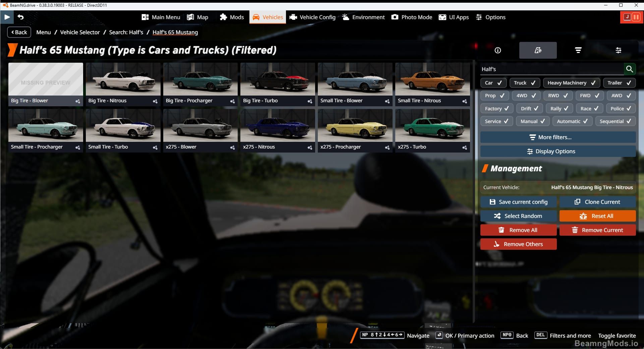Click the search magnifier icon
Image resolution: width=644 pixels, height=349 pixels.
pyautogui.click(x=630, y=69)
